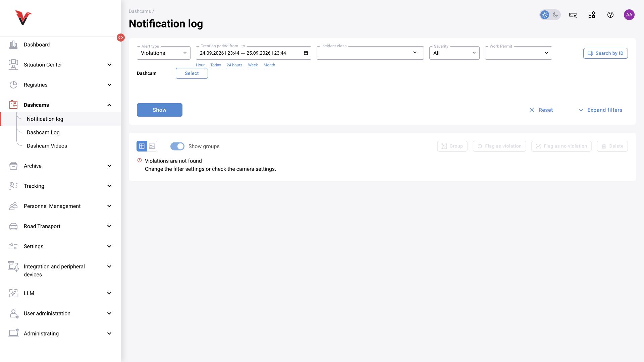644x362 pixels.
Task: Open the widgets grid icon in header
Action: 592,15
